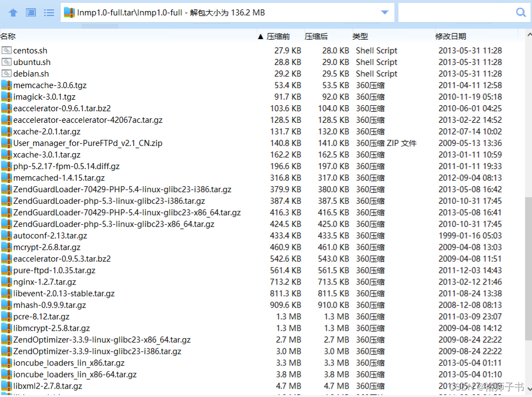The image size is (532, 397).
Task: Click the scroll up arrow of the file list
Action: pyautogui.click(x=529, y=35)
